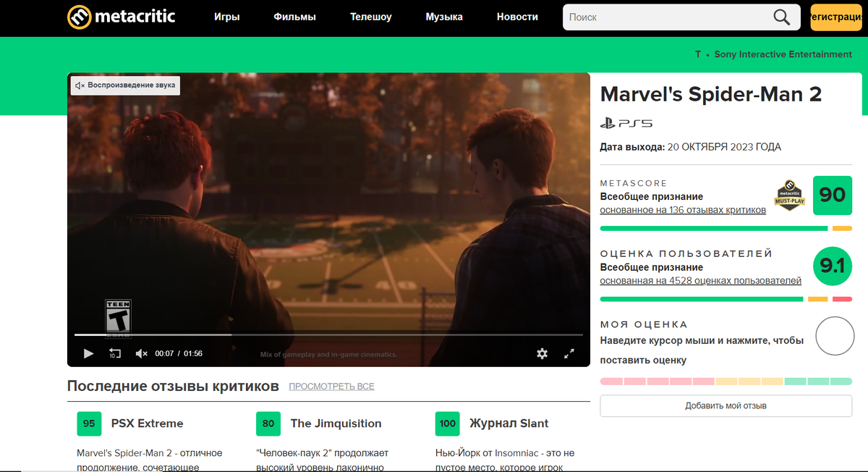868x472 pixels.
Task: Toggle the Воспроизведение звука sound button
Action: tap(125, 85)
